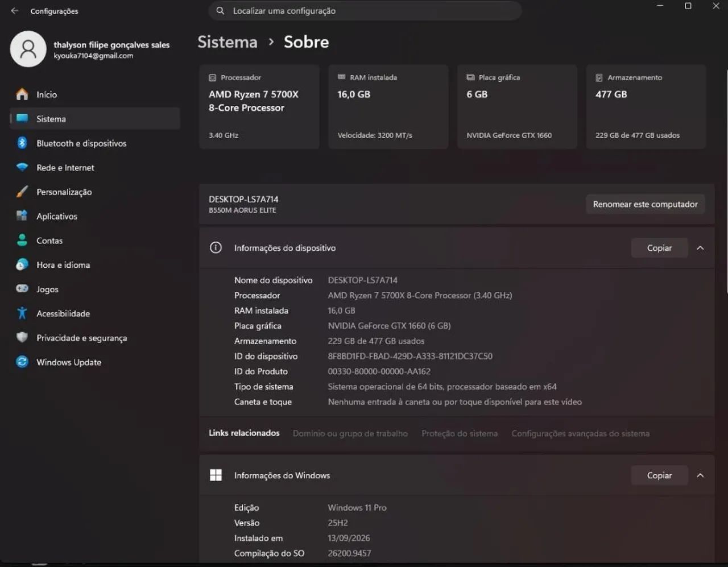Click the Bluetooth e dispositivos icon
728x567 pixels.
pos(22,143)
